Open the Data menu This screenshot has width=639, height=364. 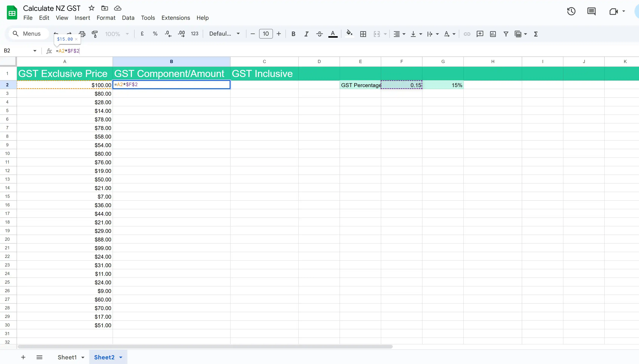click(128, 18)
